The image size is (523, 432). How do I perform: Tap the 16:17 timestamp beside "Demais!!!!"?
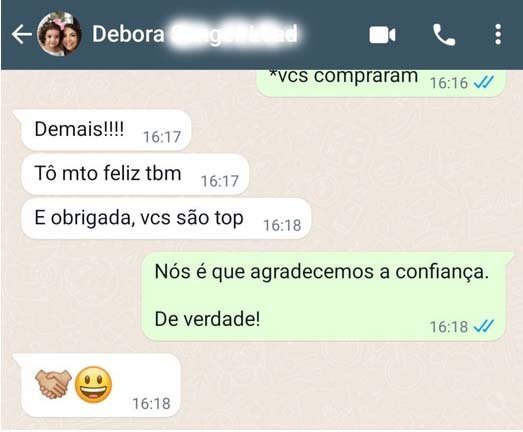(162, 137)
